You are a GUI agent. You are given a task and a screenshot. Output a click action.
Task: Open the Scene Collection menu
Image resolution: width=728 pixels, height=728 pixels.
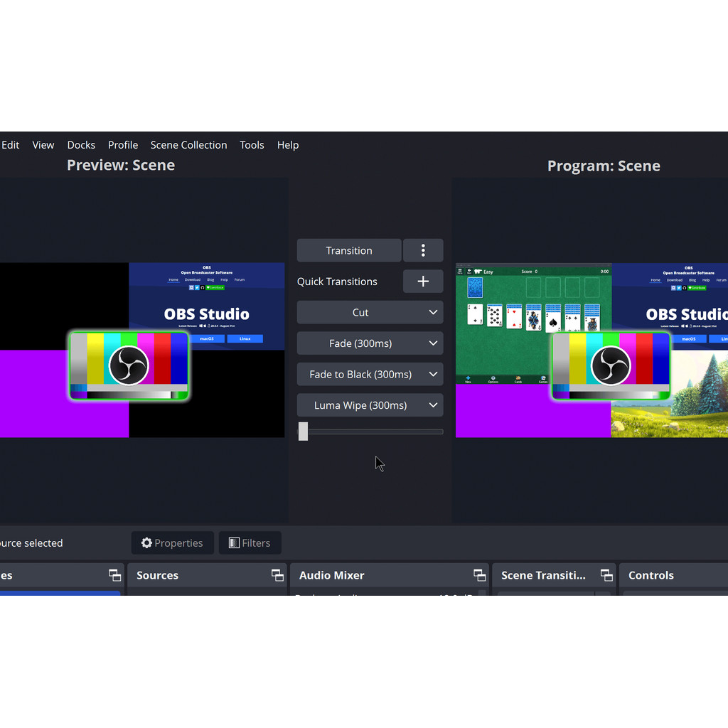pyautogui.click(x=188, y=145)
